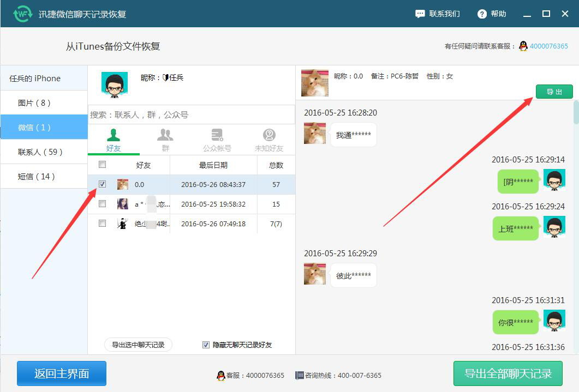Switch to the 公众帐号 tab
This screenshot has width=579, height=392.
pyautogui.click(x=217, y=141)
